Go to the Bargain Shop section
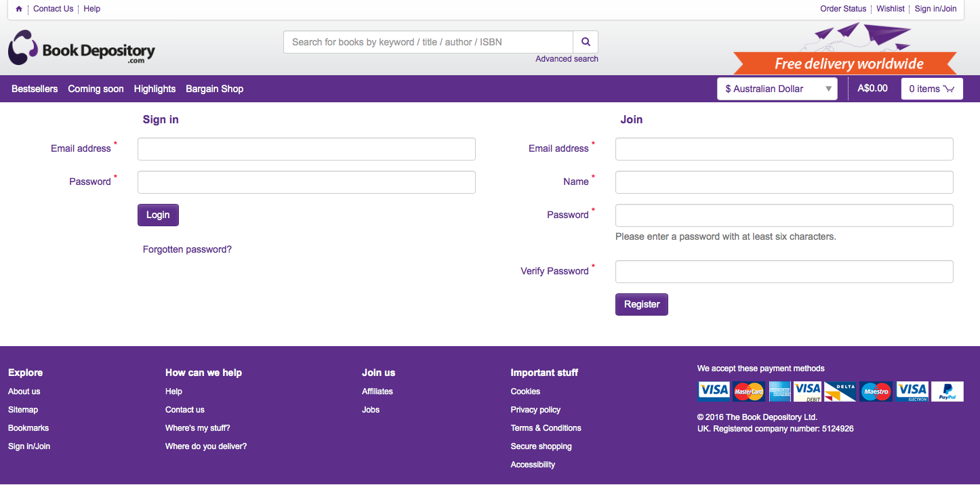 [214, 89]
